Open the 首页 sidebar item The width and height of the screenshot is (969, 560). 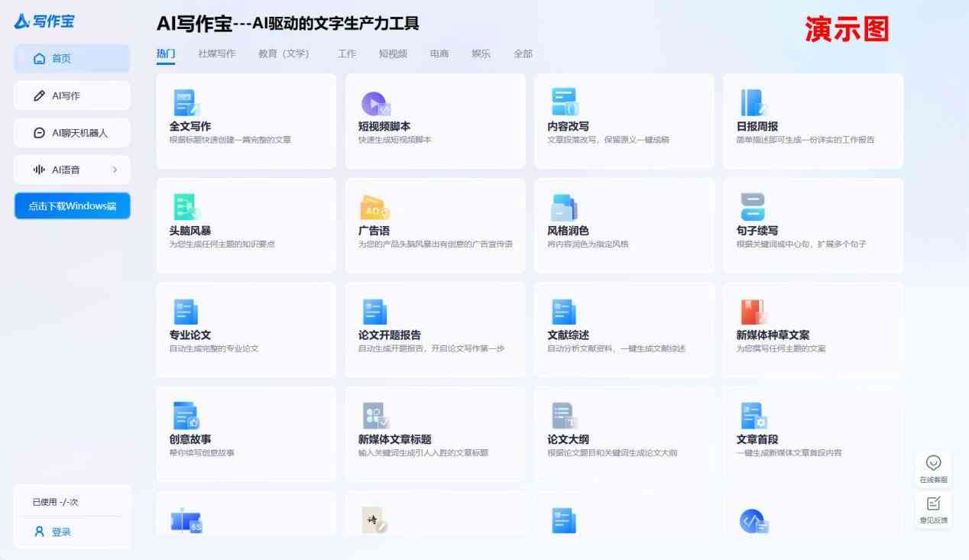tap(72, 59)
